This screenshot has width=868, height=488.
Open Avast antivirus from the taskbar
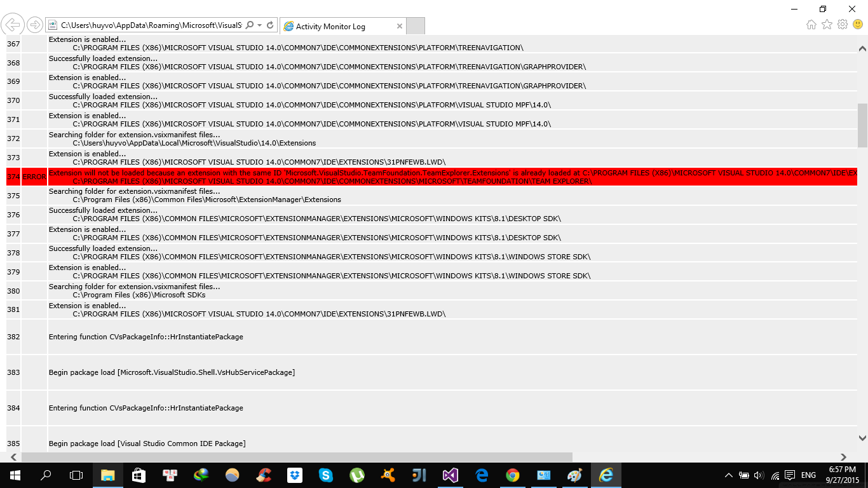(388, 475)
